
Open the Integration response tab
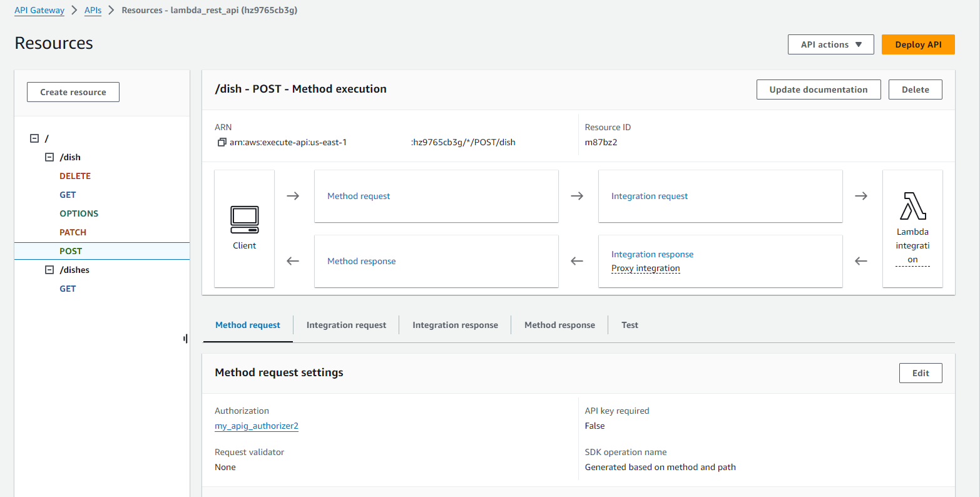point(455,325)
